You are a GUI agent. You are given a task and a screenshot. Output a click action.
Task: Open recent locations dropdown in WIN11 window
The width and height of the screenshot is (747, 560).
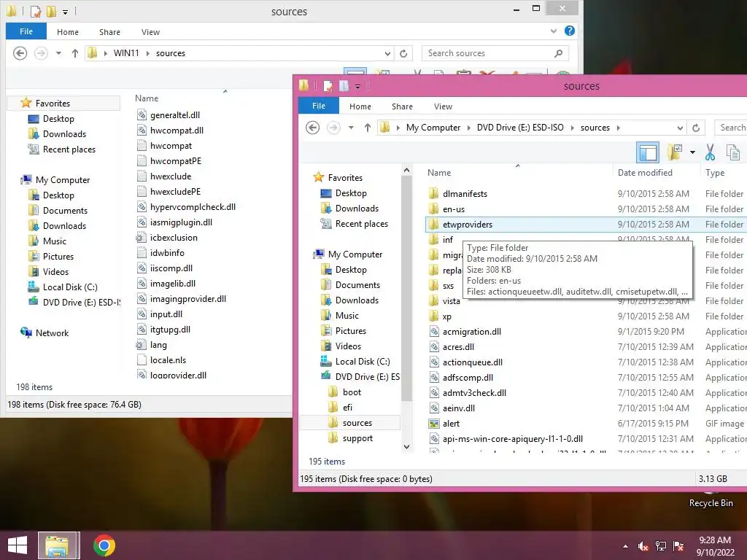(x=58, y=53)
